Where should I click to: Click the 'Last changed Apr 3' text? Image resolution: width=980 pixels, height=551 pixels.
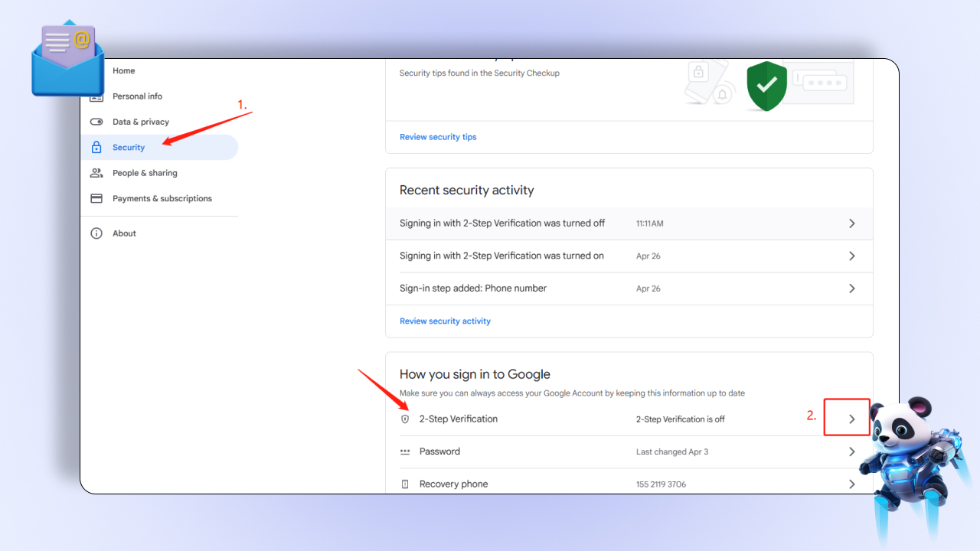click(x=672, y=452)
